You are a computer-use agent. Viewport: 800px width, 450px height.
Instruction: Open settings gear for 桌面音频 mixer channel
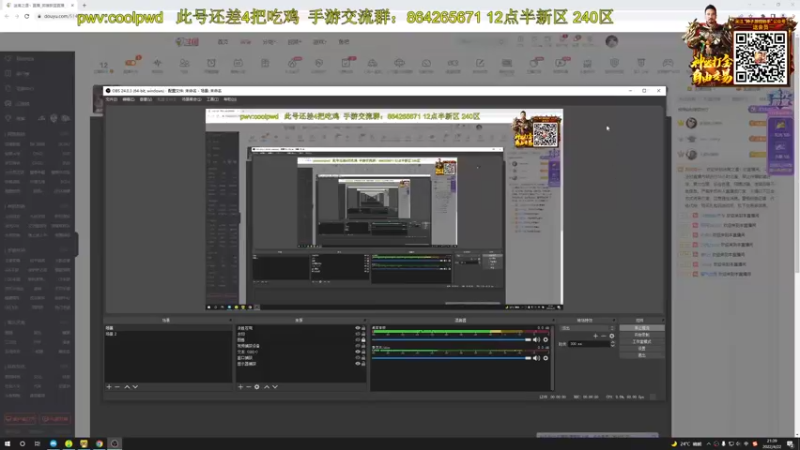coord(545,340)
